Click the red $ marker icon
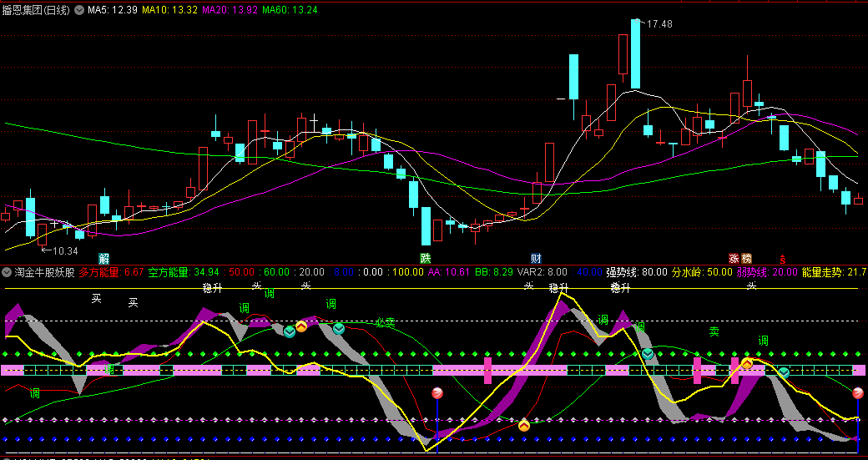Image resolution: width=868 pixels, height=460 pixels. [782, 258]
